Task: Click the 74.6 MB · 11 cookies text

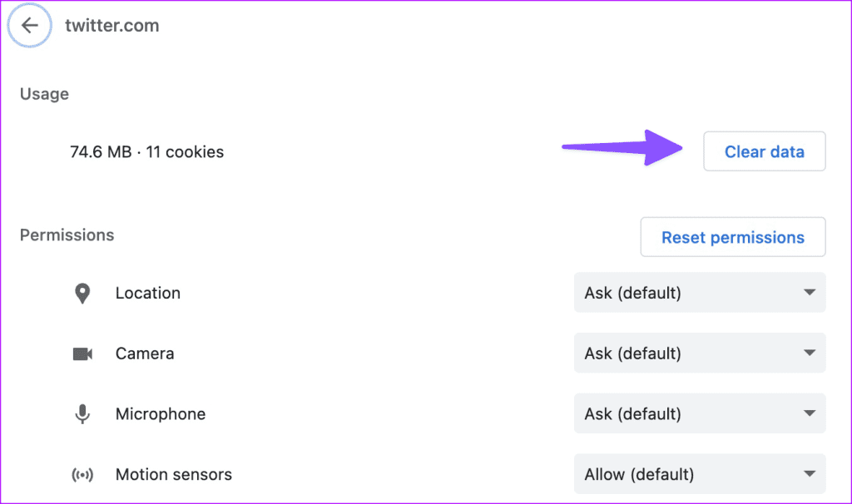Action: [x=146, y=152]
